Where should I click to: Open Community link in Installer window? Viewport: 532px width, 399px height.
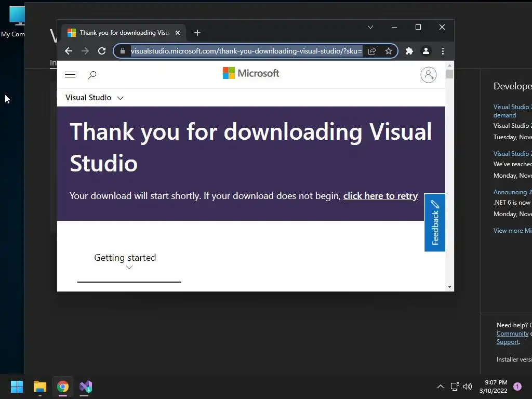[512, 334]
